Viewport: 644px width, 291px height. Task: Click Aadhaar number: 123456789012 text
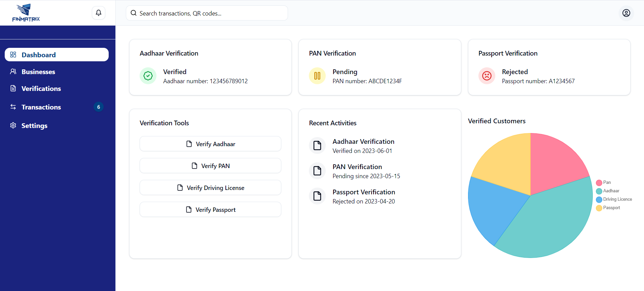[205, 81]
